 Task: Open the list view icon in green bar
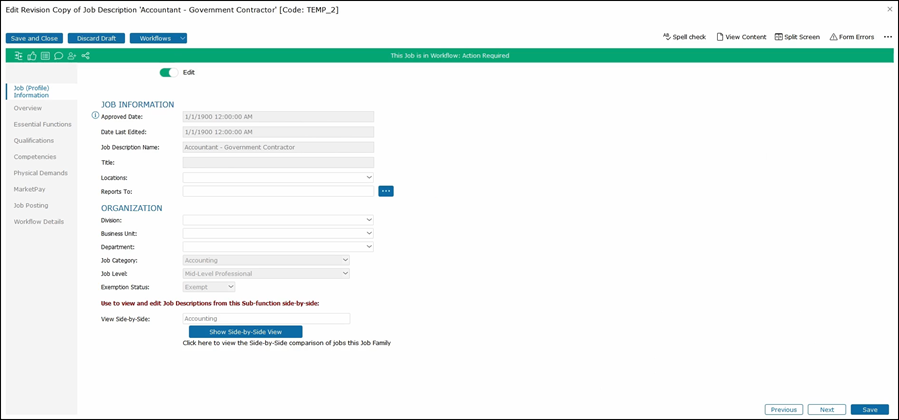(46, 56)
